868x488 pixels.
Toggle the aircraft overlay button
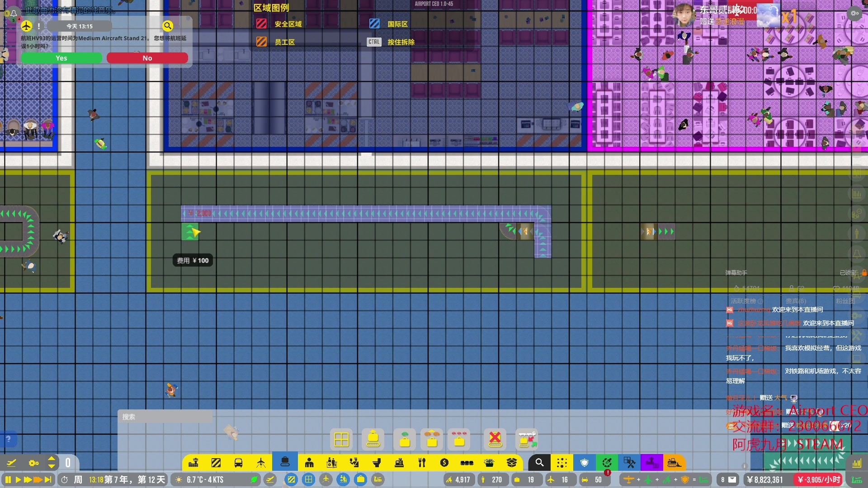click(326, 479)
